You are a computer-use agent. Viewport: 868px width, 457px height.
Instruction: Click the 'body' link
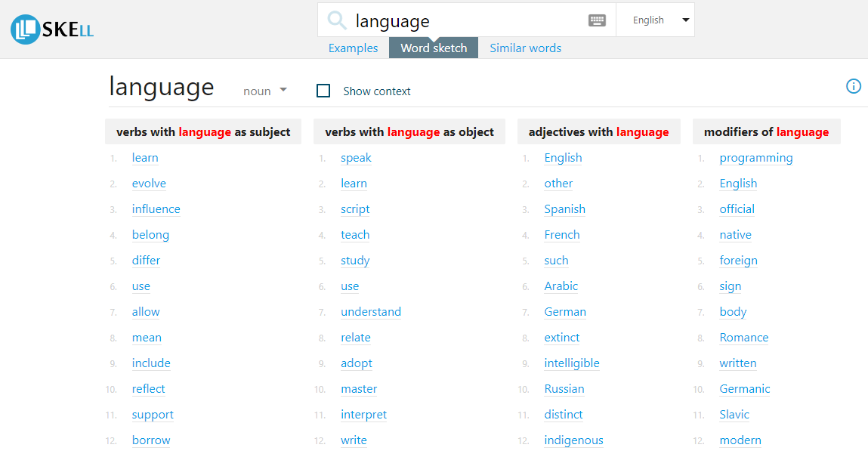[733, 313]
